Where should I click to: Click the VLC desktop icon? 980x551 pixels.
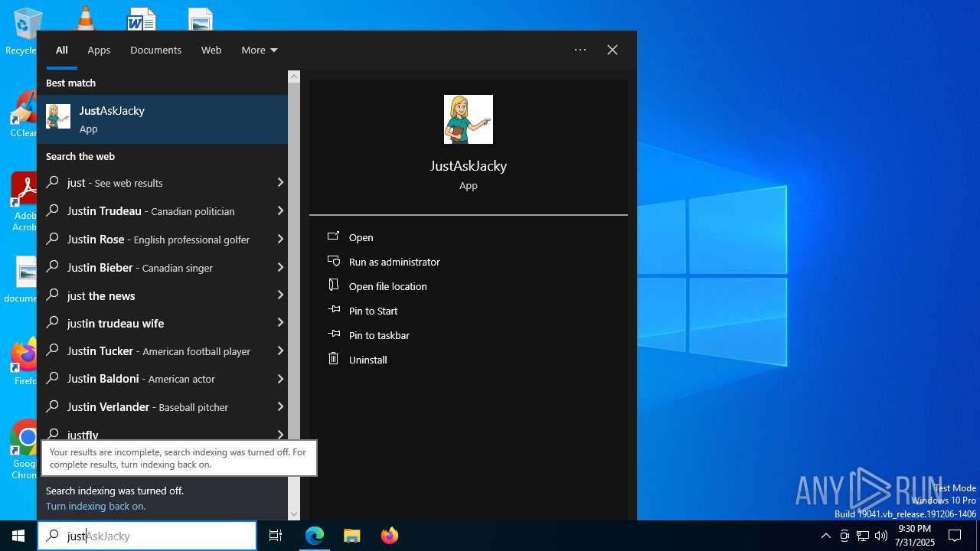click(x=84, y=18)
